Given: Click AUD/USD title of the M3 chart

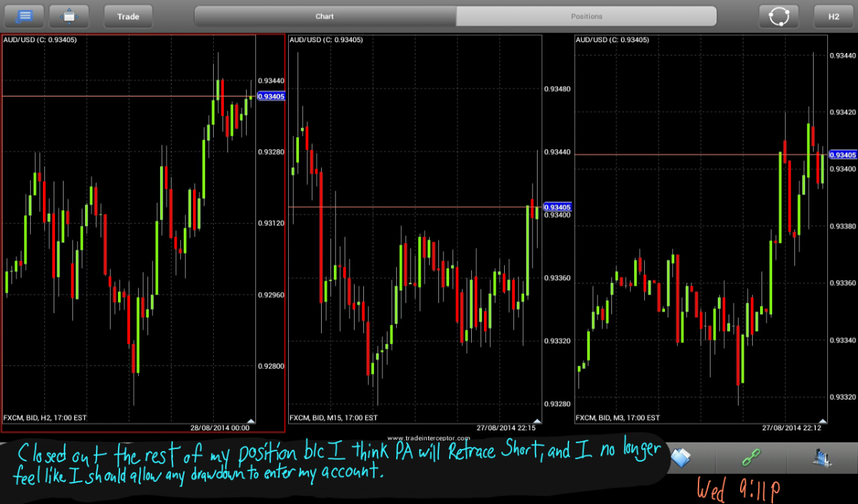Looking at the screenshot, I should (x=612, y=40).
